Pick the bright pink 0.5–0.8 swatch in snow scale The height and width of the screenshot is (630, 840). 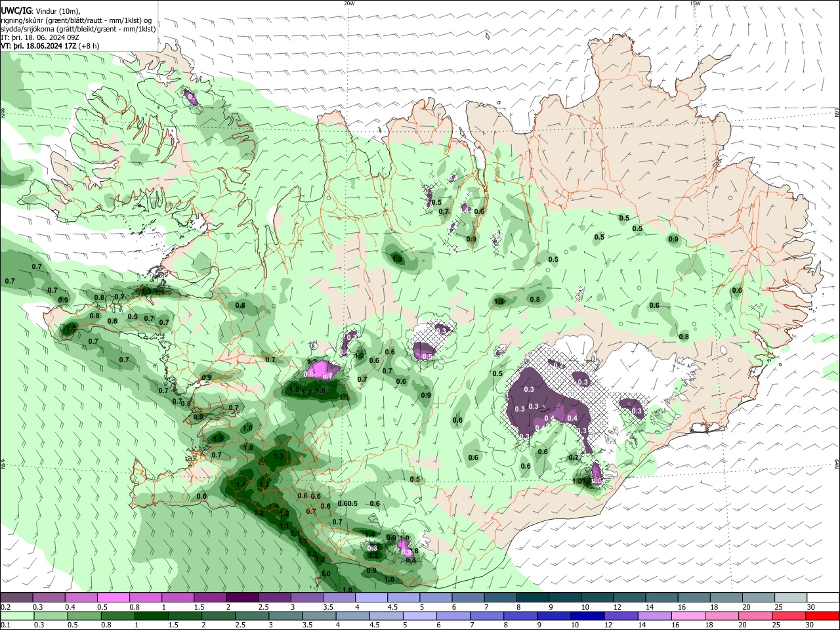pyautogui.click(x=114, y=597)
